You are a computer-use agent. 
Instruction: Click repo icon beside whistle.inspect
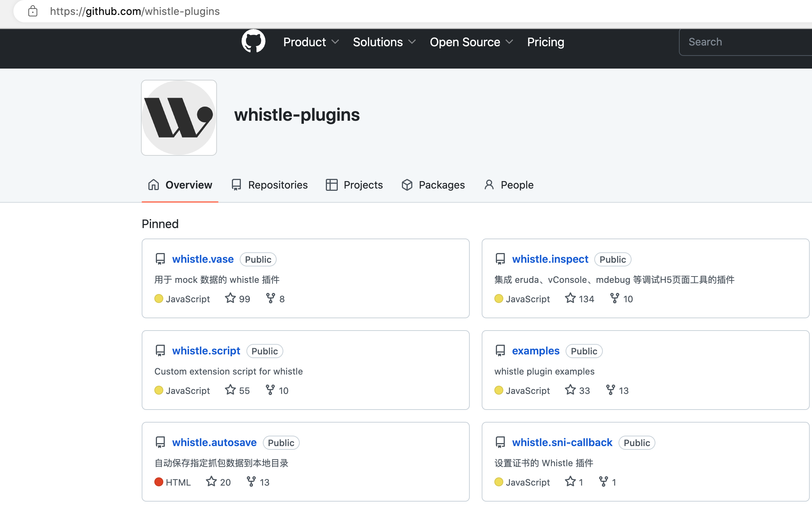500,259
